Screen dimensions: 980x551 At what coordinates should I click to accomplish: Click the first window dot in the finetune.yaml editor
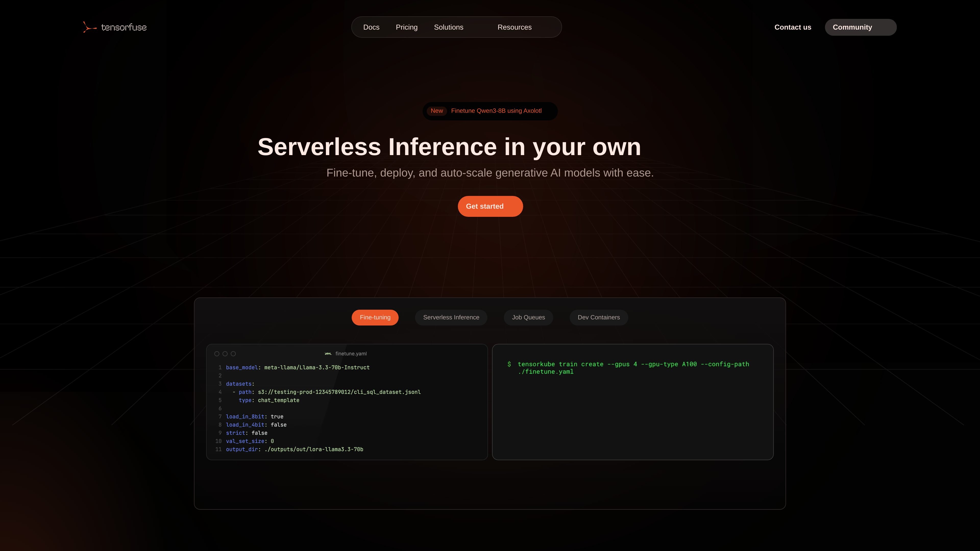coord(217,354)
